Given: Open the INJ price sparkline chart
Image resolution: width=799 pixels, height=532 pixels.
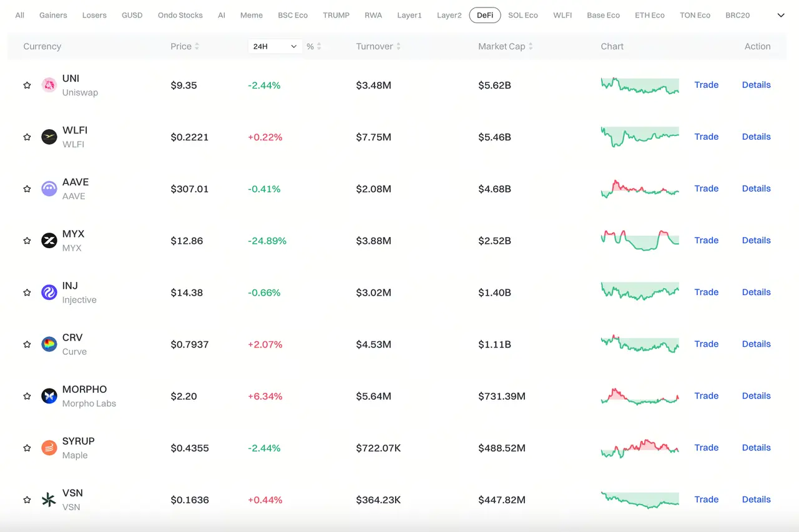Looking at the screenshot, I should tap(640, 291).
